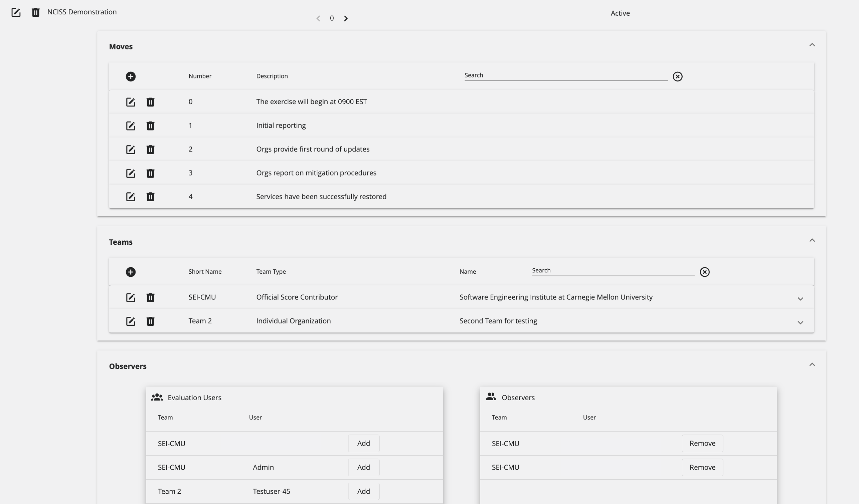Click Add button for SEI-CMU user
The image size is (859, 504).
[x=363, y=443]
